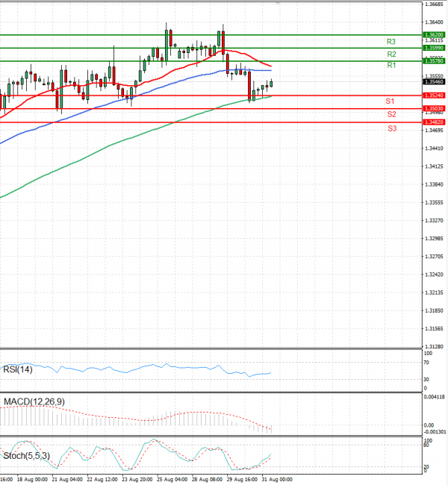
Task: Click the 1.36115 price axis value
Action: click(435, 40)
